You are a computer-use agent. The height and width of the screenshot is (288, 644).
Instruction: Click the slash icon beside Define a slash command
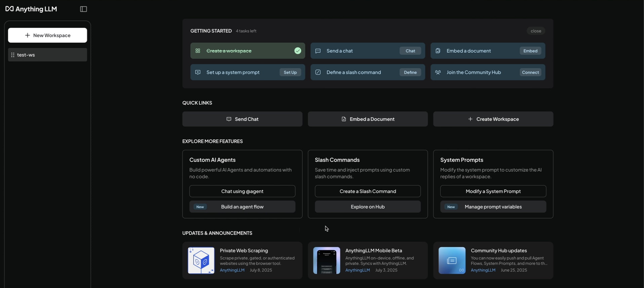318,72
